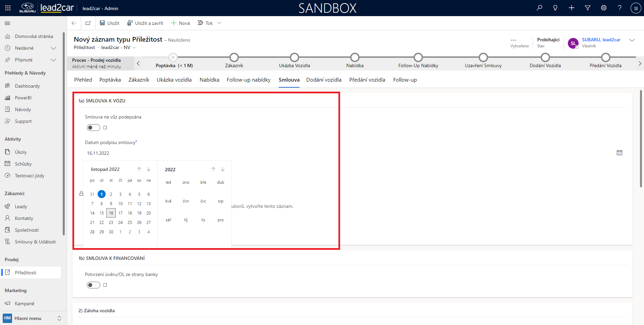Image resolution: width=644 pixels, height=325 pixels.
Task: Toggle Smlouva na vůz podepsána switch
Action: pyautogui.click(x=93, y=128)
